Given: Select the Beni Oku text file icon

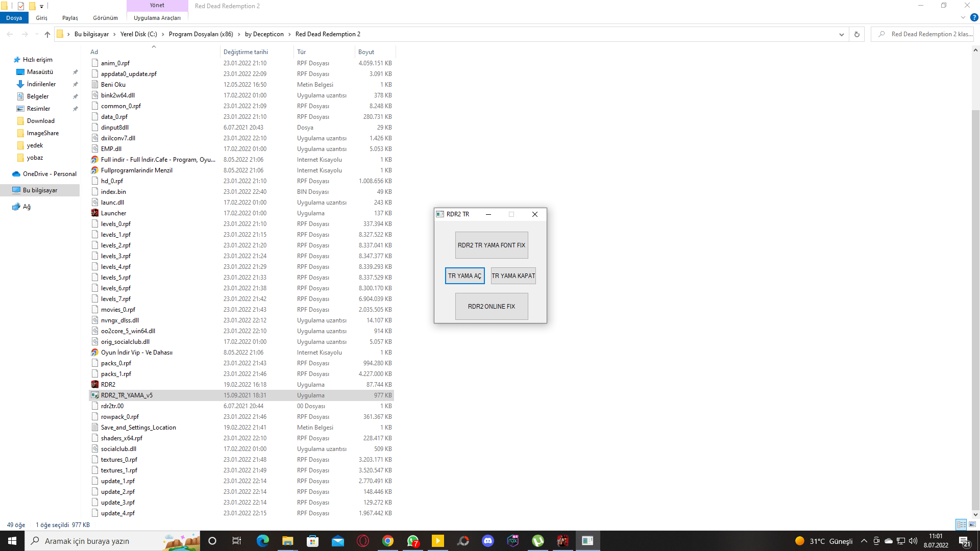Looking at the screenshot, I should pos(95,85).
